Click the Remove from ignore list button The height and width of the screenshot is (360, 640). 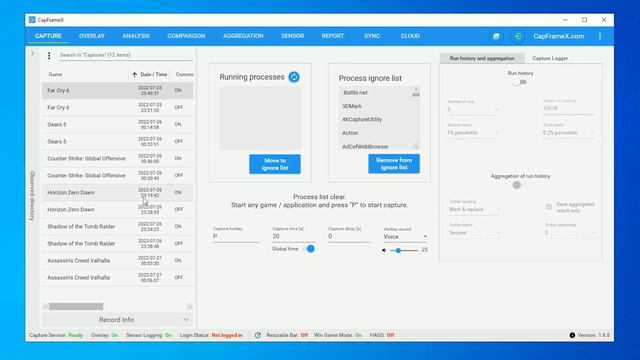tap(394, 164)
